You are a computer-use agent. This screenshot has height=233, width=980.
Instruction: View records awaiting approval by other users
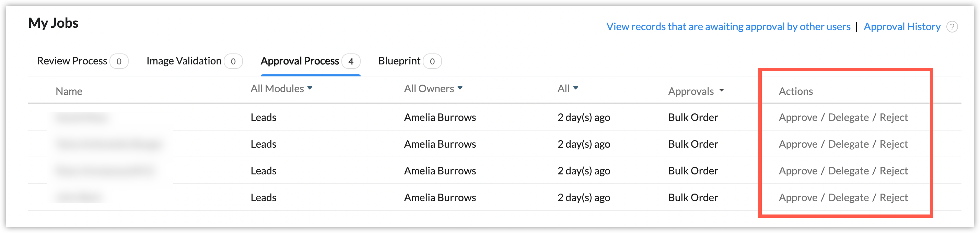point(728,27)
